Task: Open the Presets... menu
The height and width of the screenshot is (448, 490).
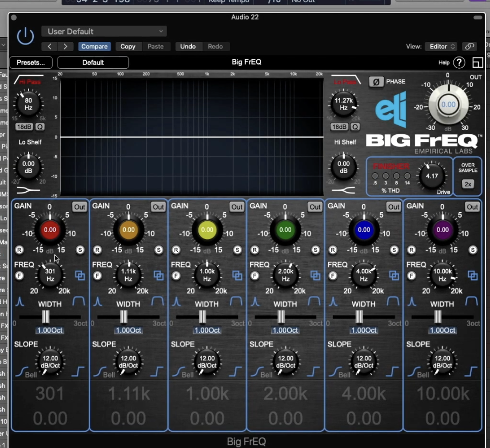Action: point(31,62)
